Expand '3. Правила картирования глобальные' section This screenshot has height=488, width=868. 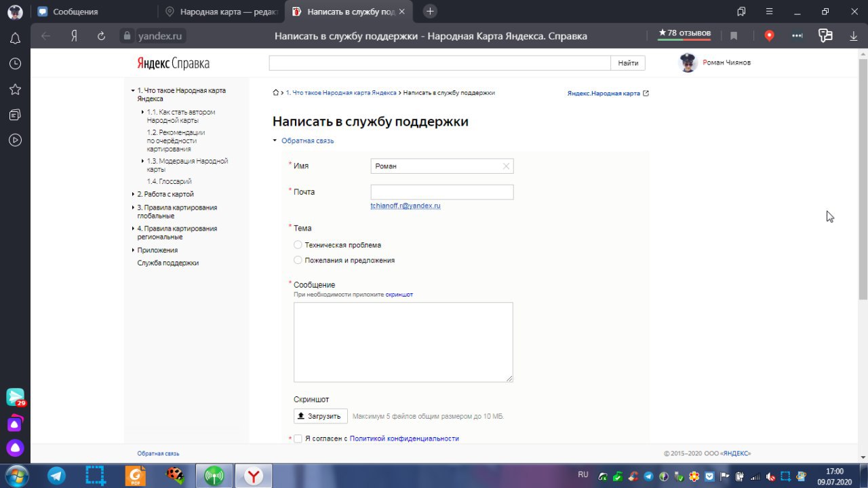click(134, 208)
